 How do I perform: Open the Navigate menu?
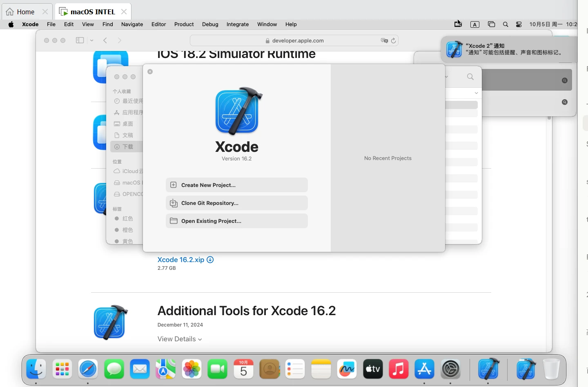tap(132, 24)
